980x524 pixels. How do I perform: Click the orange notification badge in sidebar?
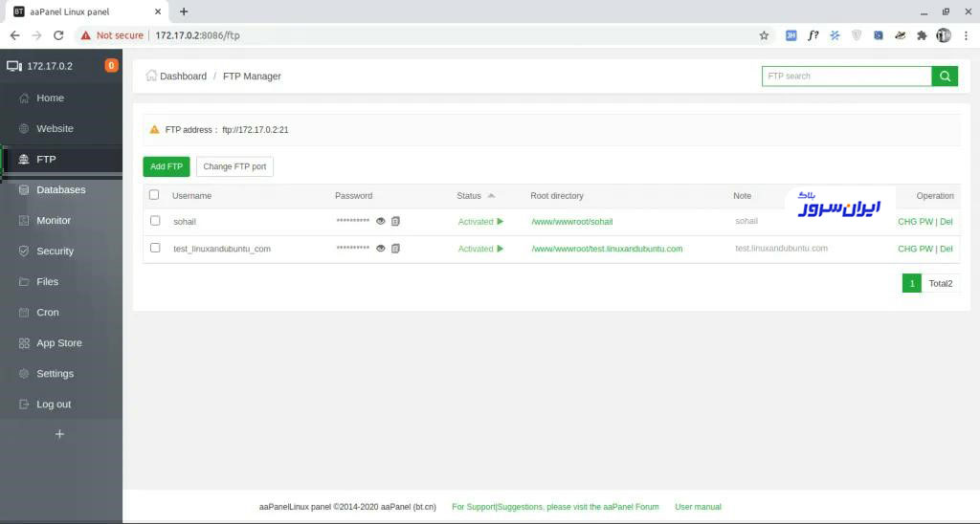pyautogui.click(x=111, y=66)
